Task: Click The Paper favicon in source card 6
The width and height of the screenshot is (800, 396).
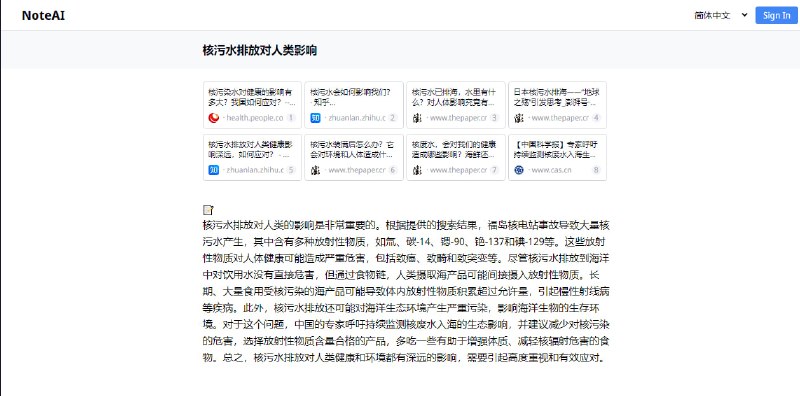Action: tap(315, 170)
